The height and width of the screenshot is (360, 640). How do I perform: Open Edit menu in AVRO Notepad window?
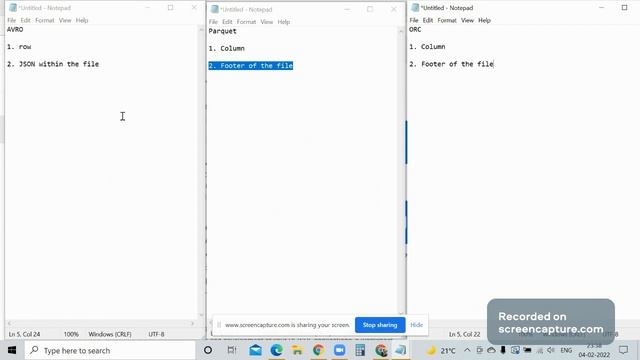tap(25, 20)
